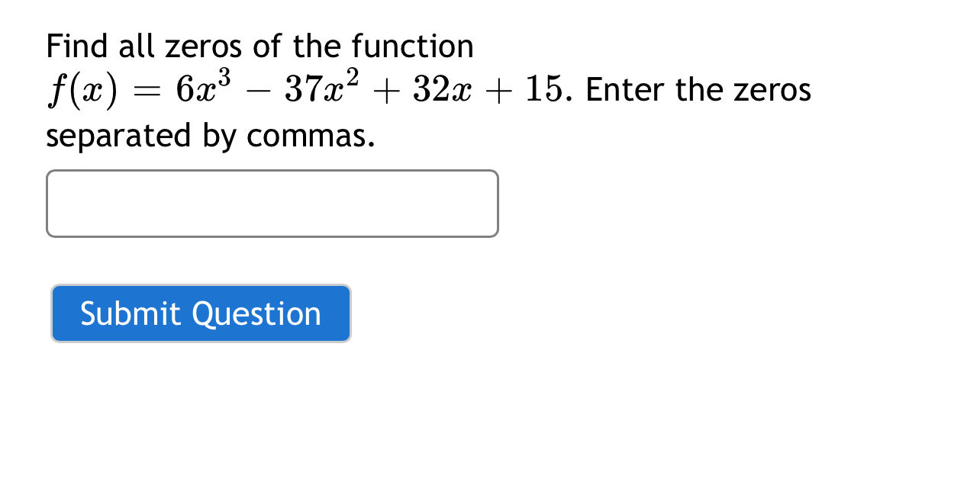Click the blue Submit Question control
The width and height of the screenshot is (980, 488).
point(200,313)
